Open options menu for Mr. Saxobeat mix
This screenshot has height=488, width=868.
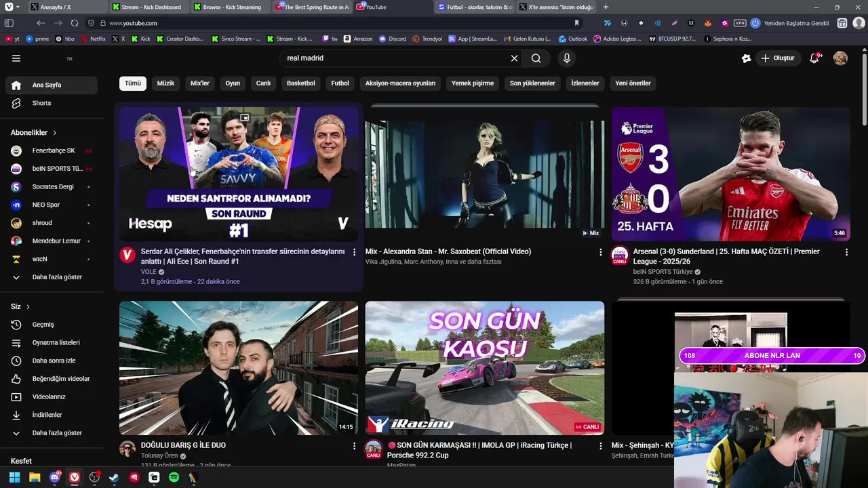(x=600, y=252)
